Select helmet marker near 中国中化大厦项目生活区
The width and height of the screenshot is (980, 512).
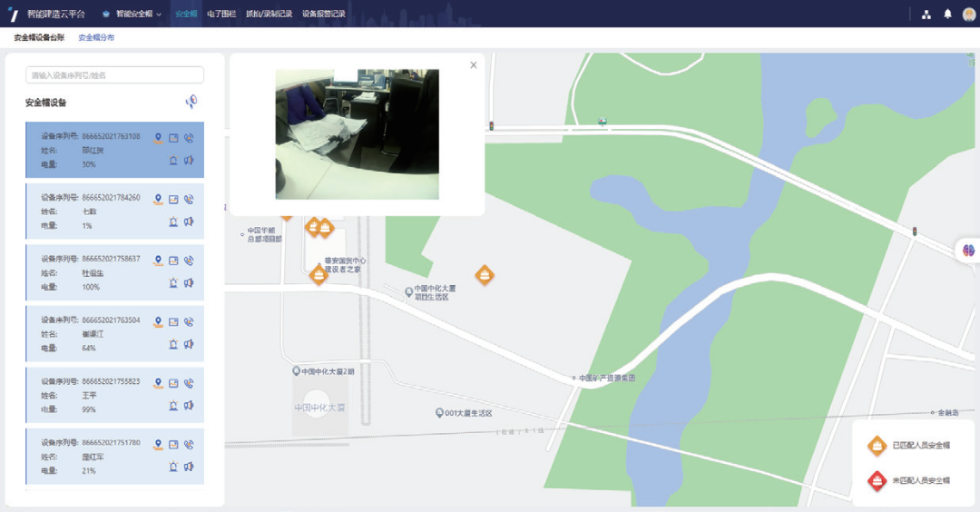(485, 274)
